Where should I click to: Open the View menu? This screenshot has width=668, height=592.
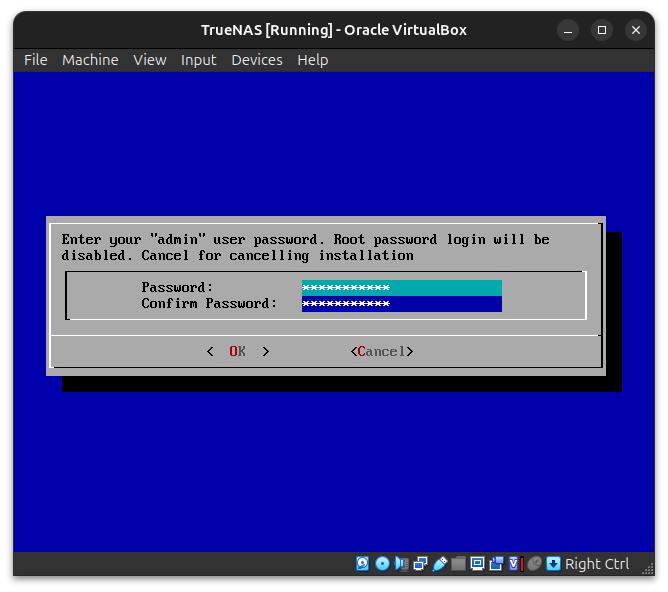point(149,60)
